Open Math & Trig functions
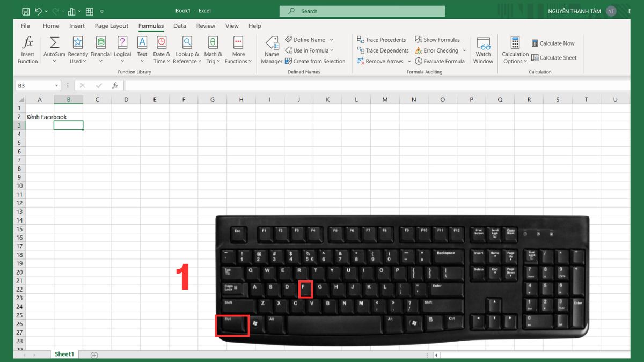This screenshot has height=362, width=644. [213, 50]
